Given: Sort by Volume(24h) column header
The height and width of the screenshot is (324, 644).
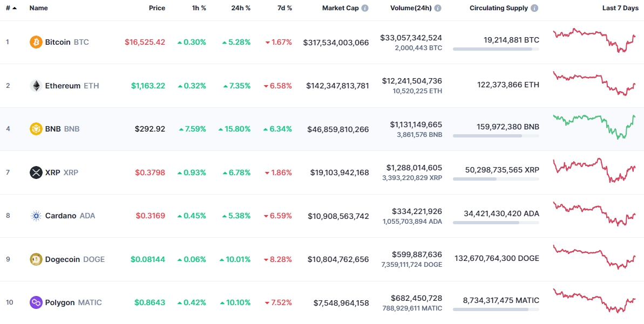Looking at the screenshot, I should pos(411,8).
